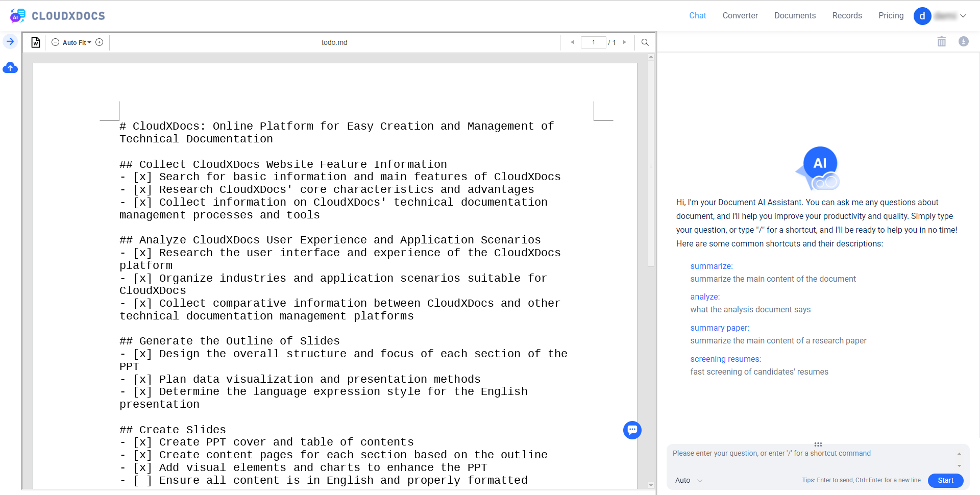The width and height of the screenshot is (980, 495).
Task: Click 'fast screening of candidates' resumes' text
Action: (759, 372)
